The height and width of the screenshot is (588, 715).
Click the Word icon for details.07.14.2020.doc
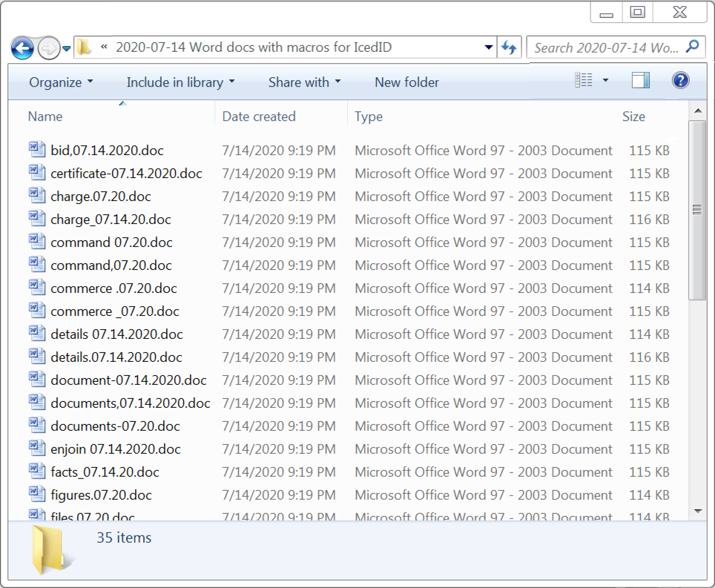click(x=37, y=355)
